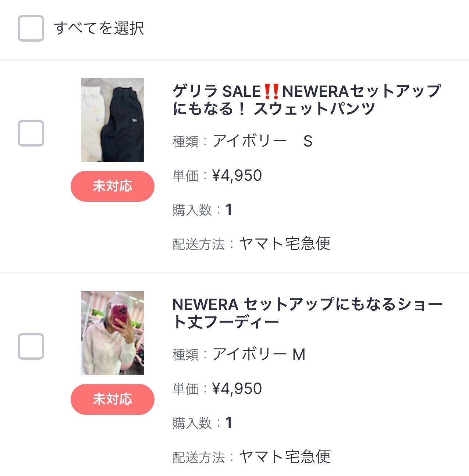Click the sweatpants unit price ¥4,950
Screen dimensions: 469x476
click(x=237, y=176)
